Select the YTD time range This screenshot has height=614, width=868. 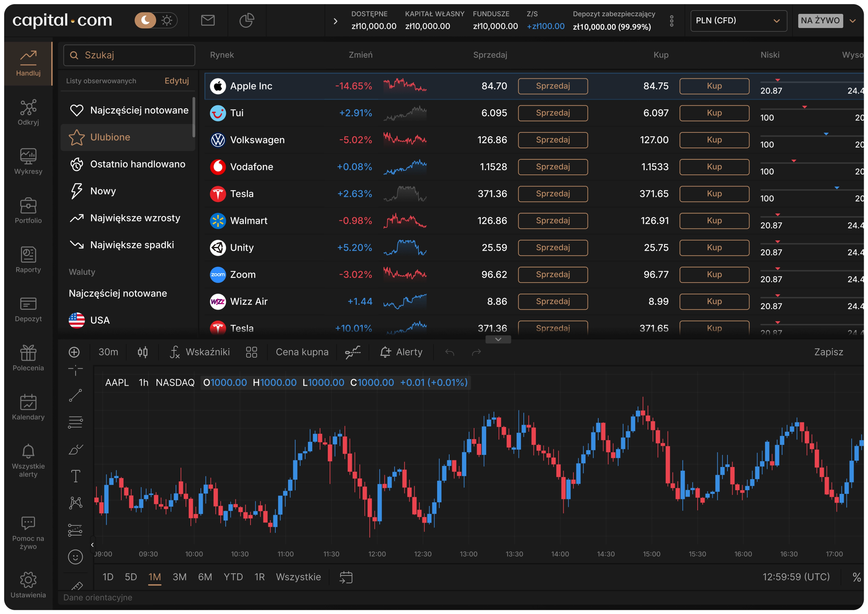tap(233, 577)
